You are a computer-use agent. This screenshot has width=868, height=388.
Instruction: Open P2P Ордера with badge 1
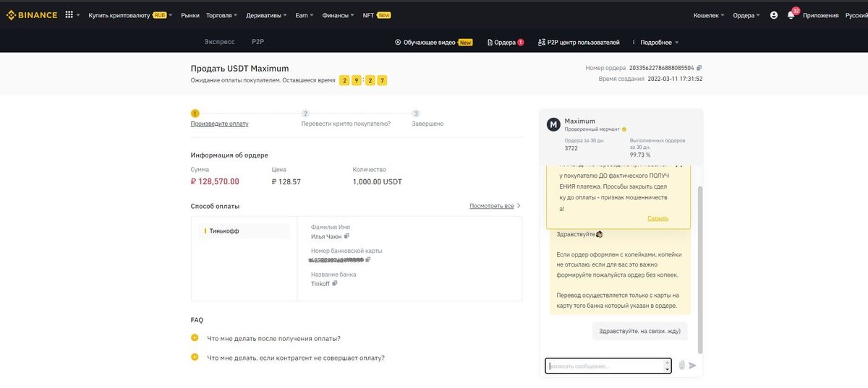(x=506, y=42)
